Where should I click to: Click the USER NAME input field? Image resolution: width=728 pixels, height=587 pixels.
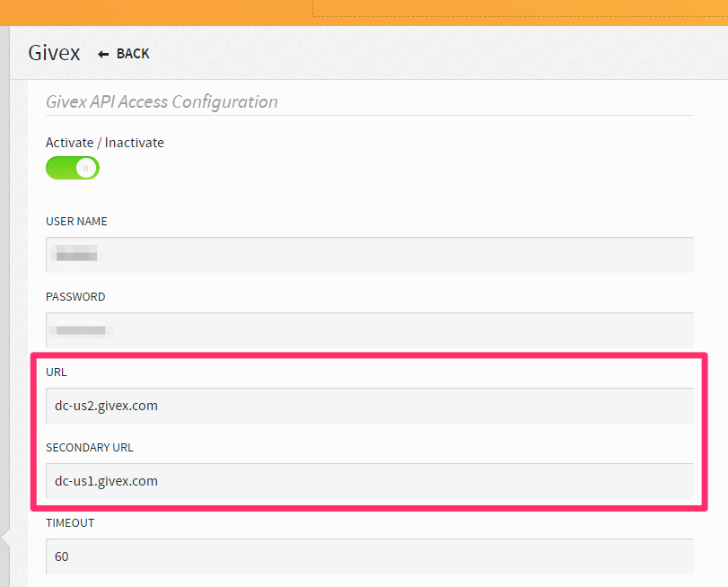click(370, 255)
